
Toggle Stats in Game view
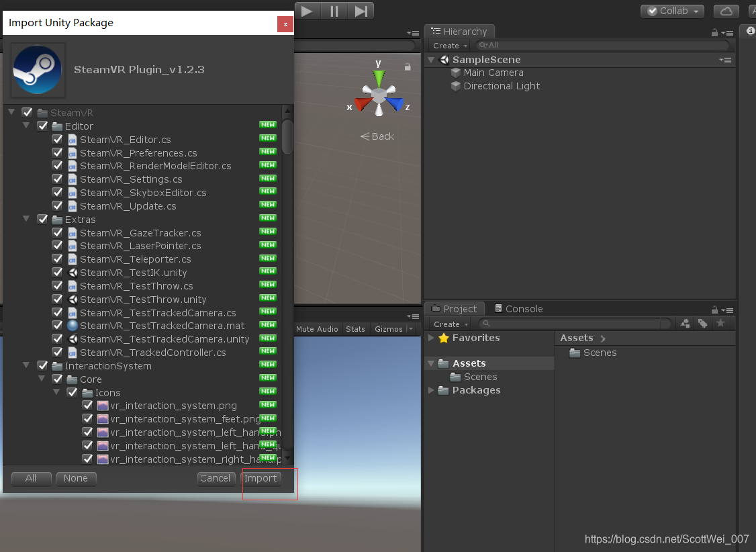click(355, 329)
